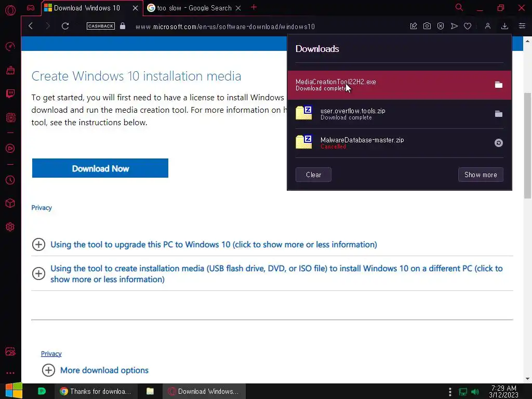Open the taskbar clock and date
Image resolution: width=532 pixels, height=399 pixels.
(504, 391)
